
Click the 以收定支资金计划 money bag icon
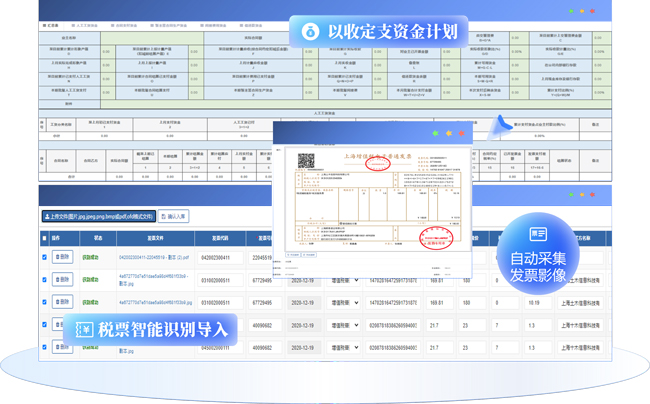pos(310,31)
